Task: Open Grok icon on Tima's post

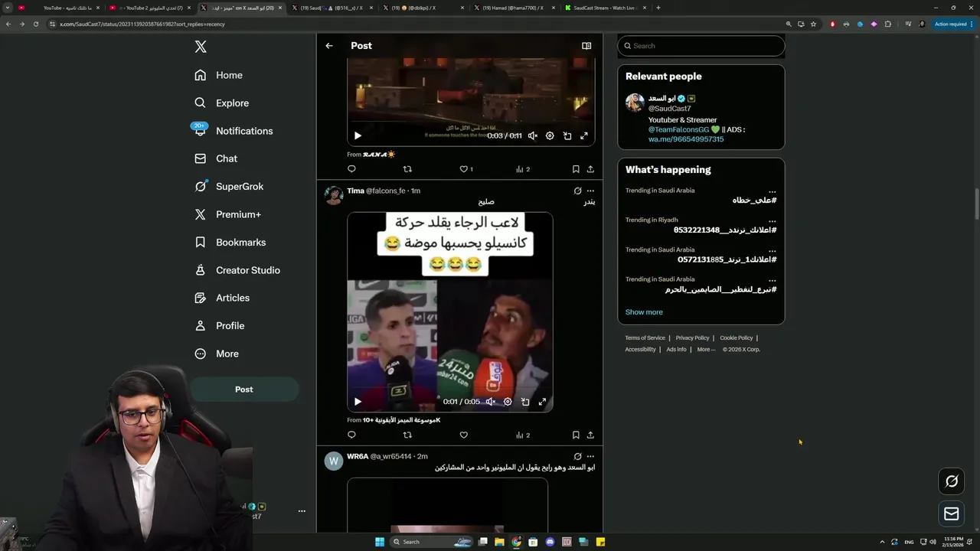Action: (577, 191)
